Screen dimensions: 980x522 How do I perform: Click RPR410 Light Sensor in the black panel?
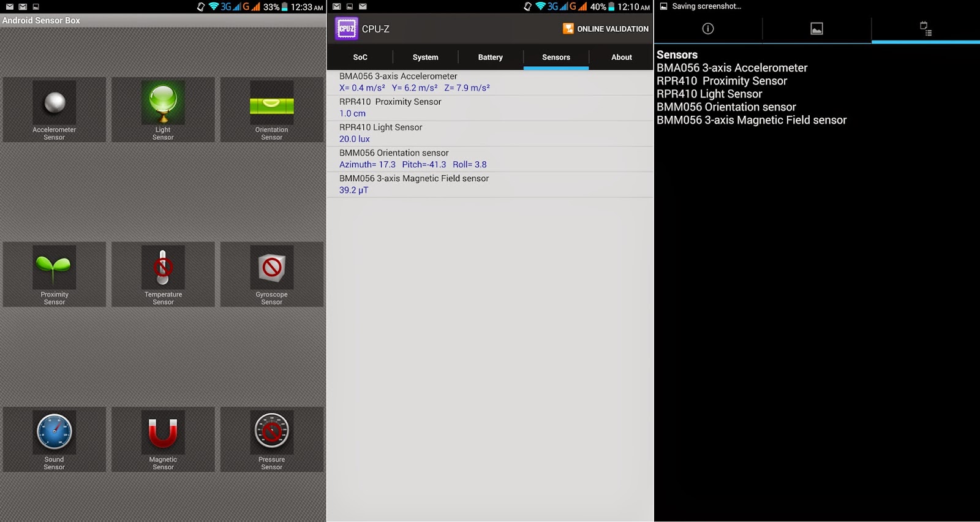click(709, 94)
